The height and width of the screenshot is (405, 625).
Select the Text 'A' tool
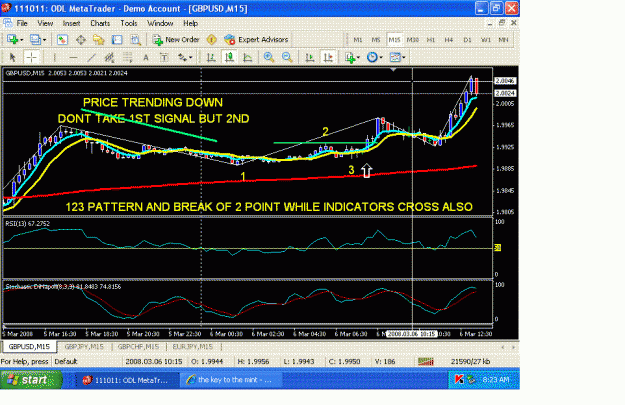click(x=146, y=57)
